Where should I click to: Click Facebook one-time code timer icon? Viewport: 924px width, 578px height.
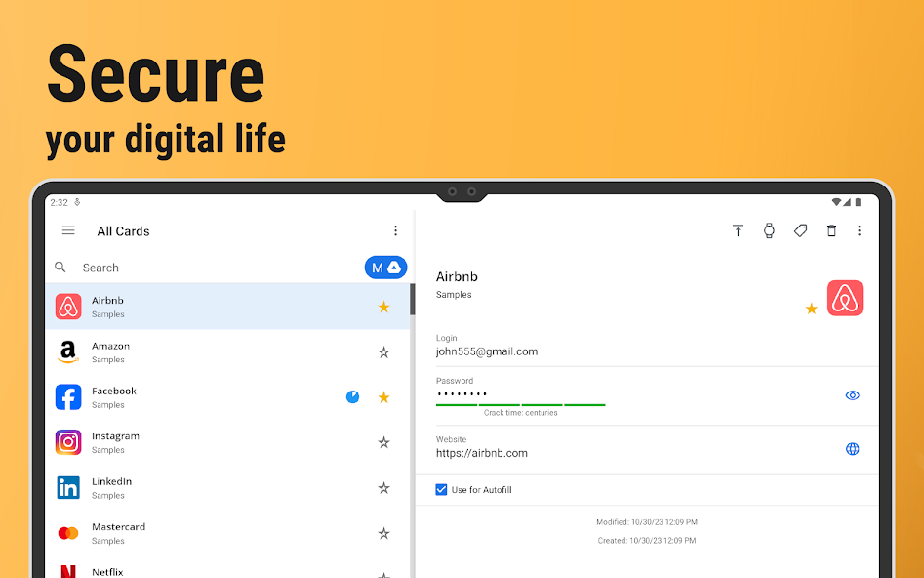coord(352,397)
